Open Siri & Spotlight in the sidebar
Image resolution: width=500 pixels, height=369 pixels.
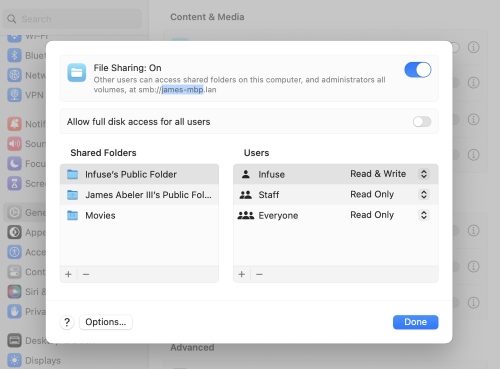27,292
